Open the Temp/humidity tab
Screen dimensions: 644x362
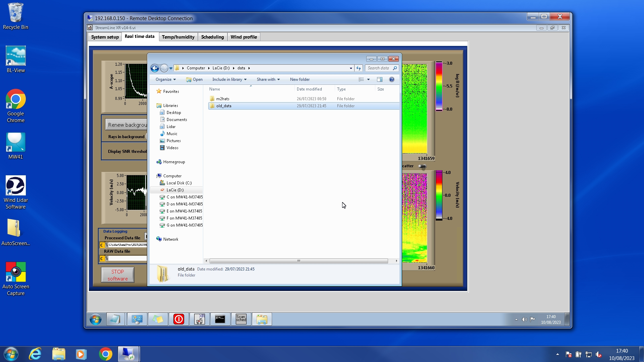tap(178, 37)
